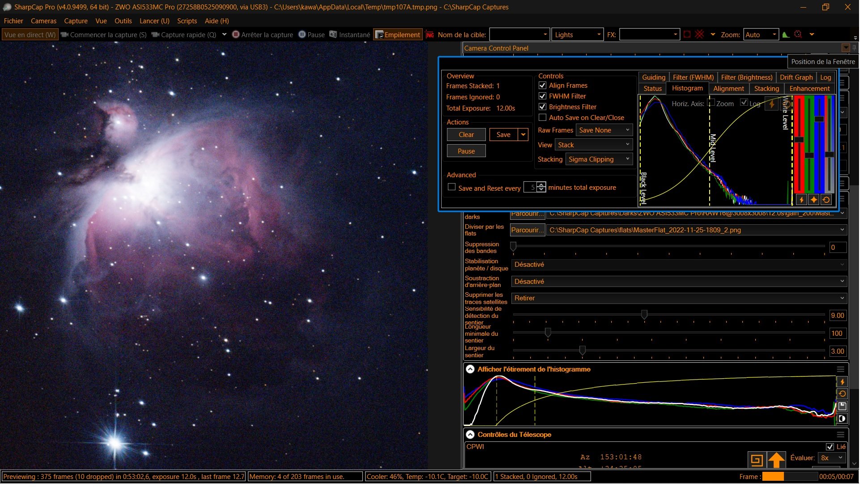Open the Zoom Auto dropdown
This screenshot has width=868, height=496.
(x=761, y=34)
